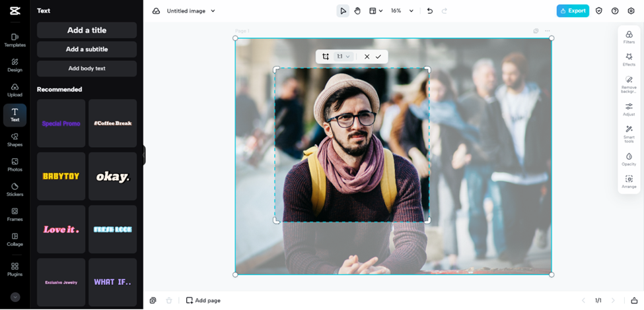The height and width of the screenshot is (310, 644).
Task: Open the Collage panel
Action: click(x=15, y=239)
